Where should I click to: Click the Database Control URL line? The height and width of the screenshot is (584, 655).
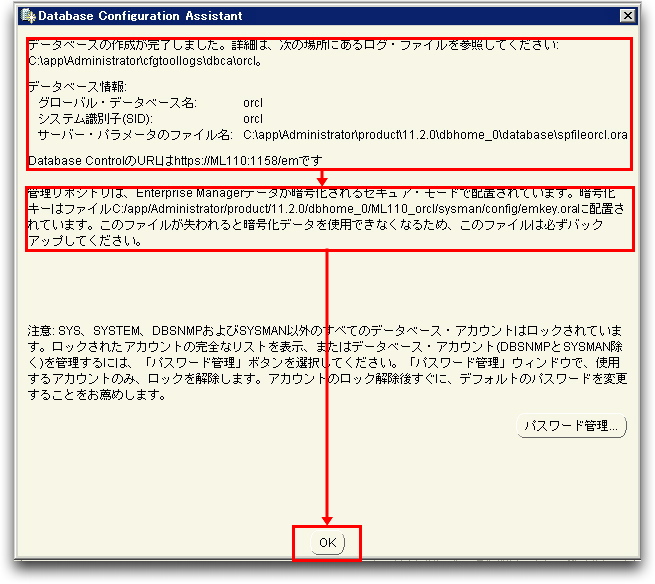[x=175, y=160]
